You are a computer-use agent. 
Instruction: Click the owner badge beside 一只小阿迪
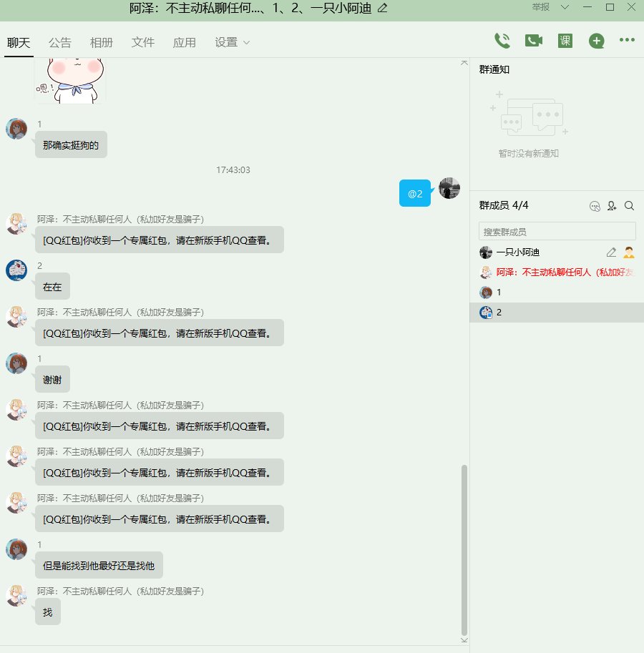pos(628,252)
